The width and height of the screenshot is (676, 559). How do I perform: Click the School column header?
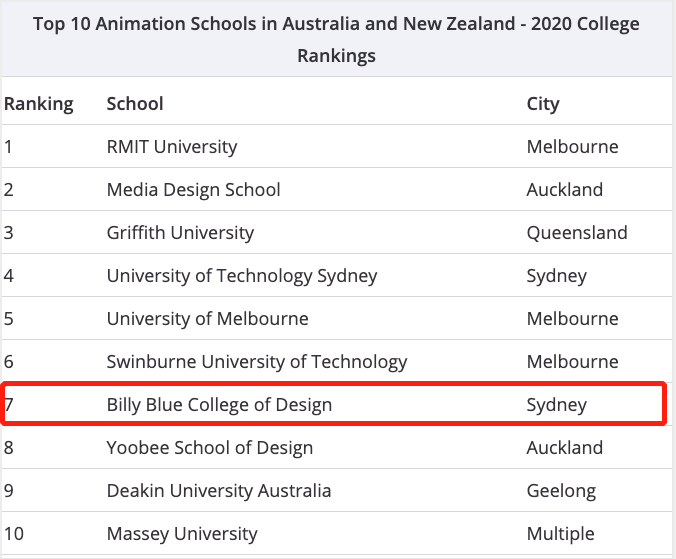[135, 104]
